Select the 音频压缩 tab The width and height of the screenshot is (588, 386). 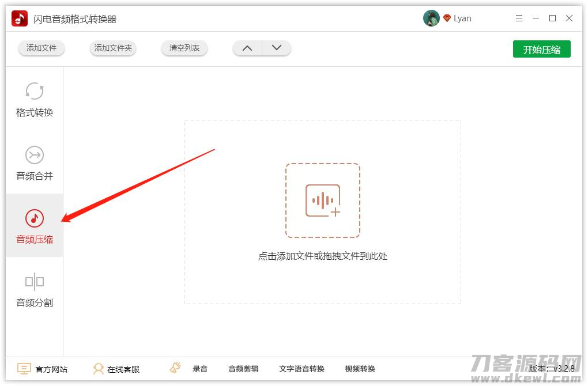[35, 226]
